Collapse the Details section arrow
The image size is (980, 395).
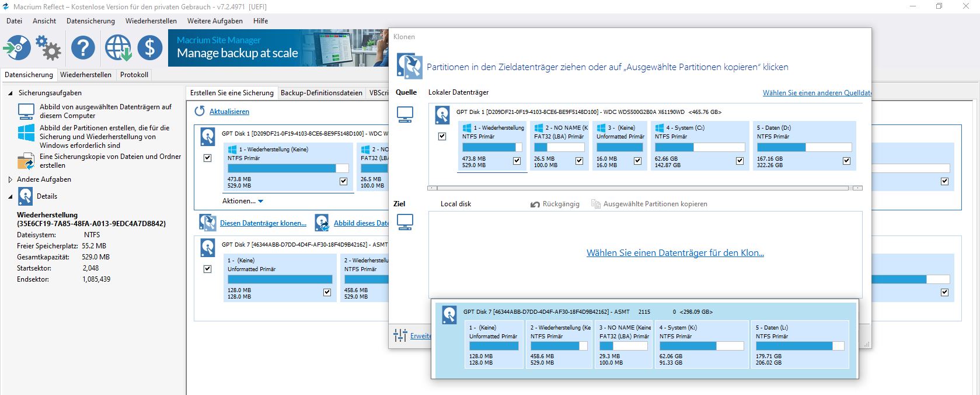tap(10, 196)
